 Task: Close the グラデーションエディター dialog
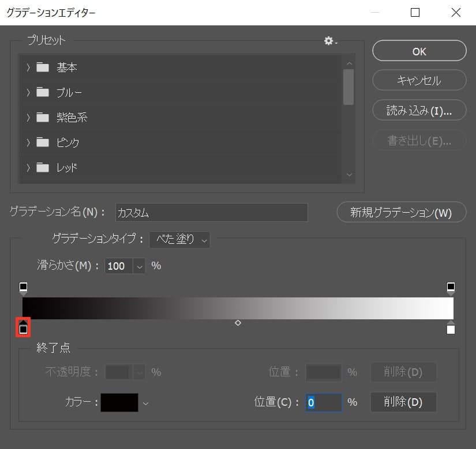(456, 13)
